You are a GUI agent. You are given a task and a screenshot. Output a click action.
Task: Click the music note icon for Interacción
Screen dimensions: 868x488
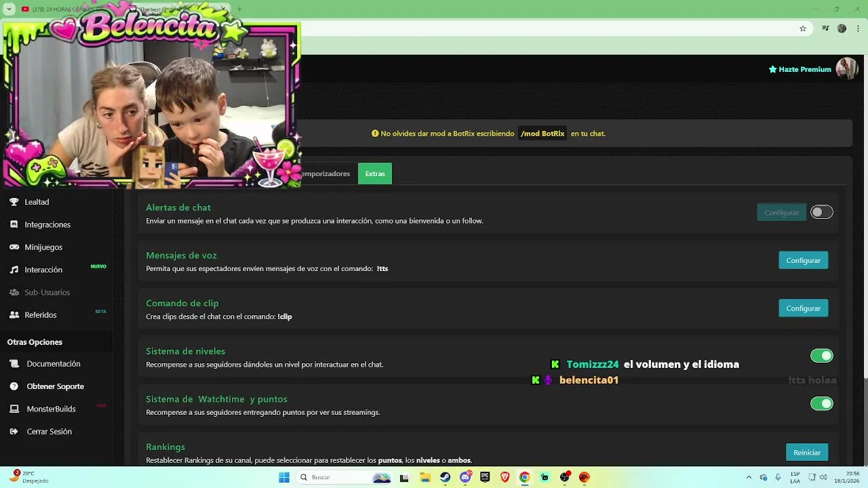click(14, 270)
